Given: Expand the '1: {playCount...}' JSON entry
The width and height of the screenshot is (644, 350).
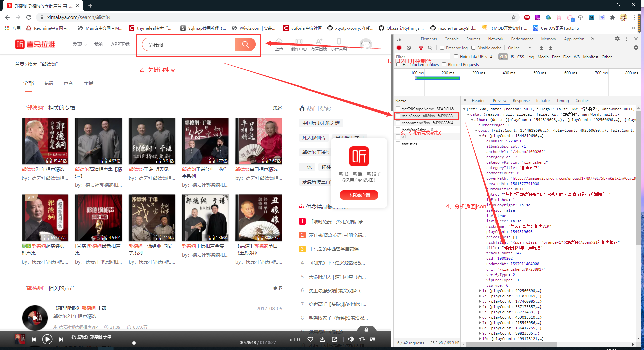Looking at the screenshot, I should coord(481,290).
